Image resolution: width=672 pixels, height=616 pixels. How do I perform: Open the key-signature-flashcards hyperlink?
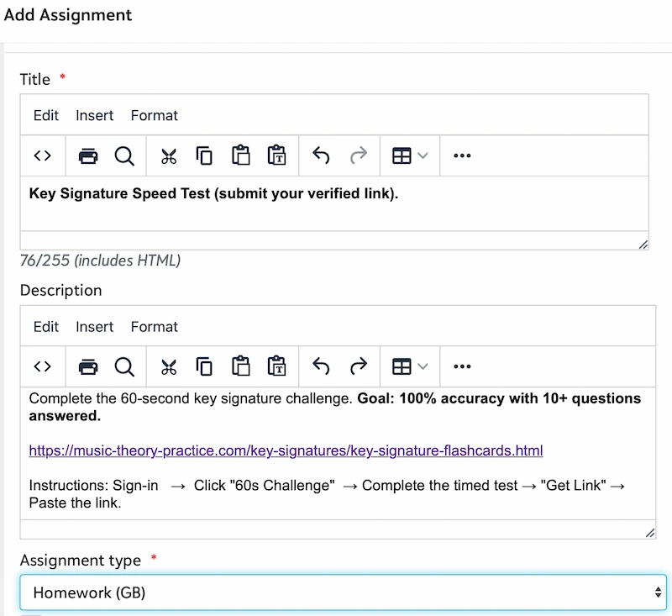[x=284, y=450]
